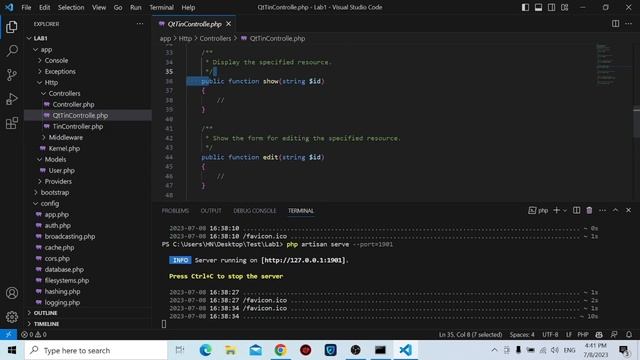The width and height of the screenshot is (640, 360).
Task: Switch to the OUTPUT panel tab
Action: (211, 211)
